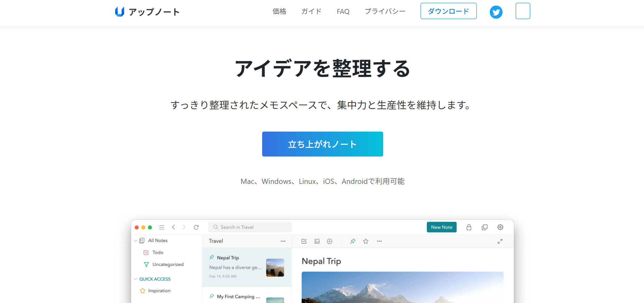This screenshot has height=303, width=644.
Task: Click the Travel list three-dots menu
Action: click(x=283, y=241)
